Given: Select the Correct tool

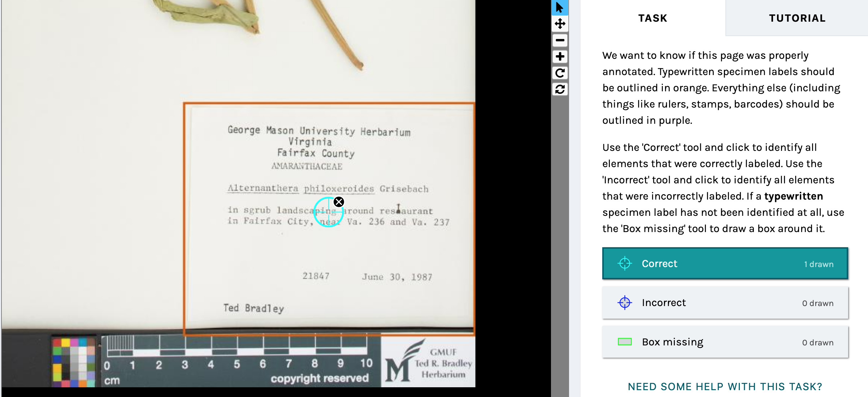Looking at the screenshot, I should click(725, 263).
